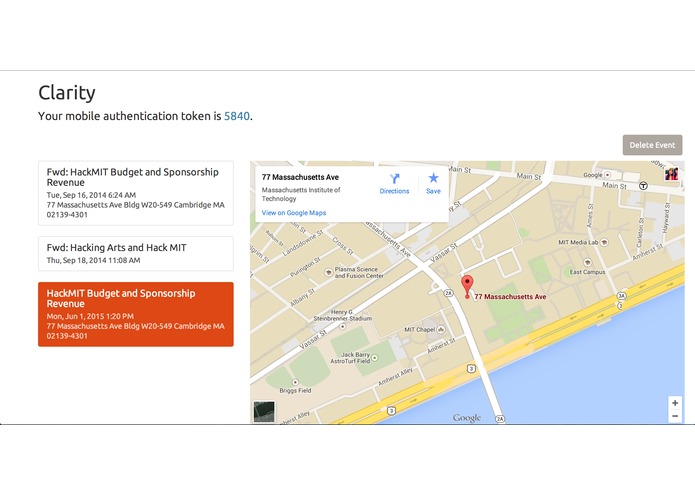The image size is (695, 494).
Task: Click the Delete Event button
Action: pos(652,145)
